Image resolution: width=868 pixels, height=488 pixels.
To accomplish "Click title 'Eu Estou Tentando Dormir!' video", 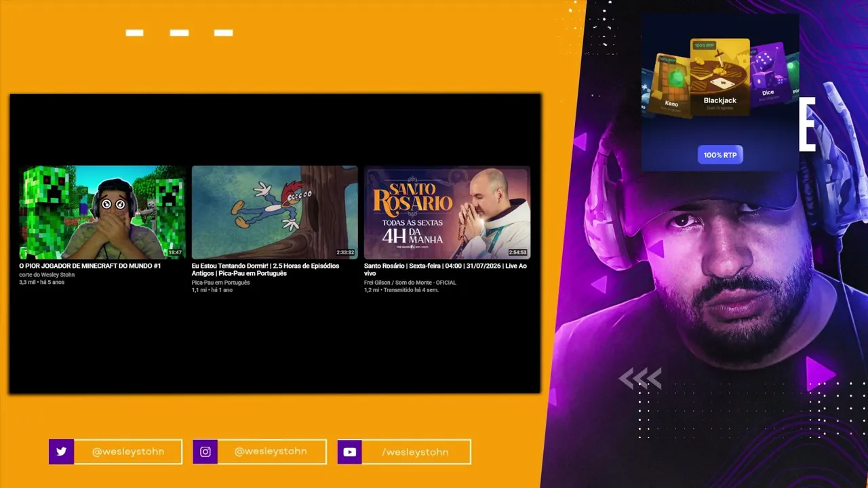I will click(x=265, y=270).
